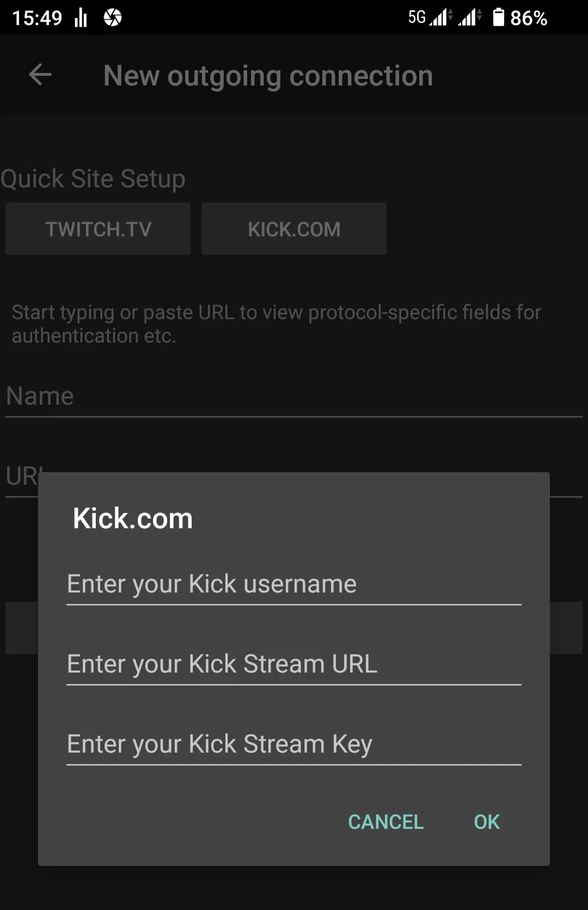The height and width of the screenshot is (910, 588).
Task: Tap the New outgoing connection title
Action: (268, 76)
